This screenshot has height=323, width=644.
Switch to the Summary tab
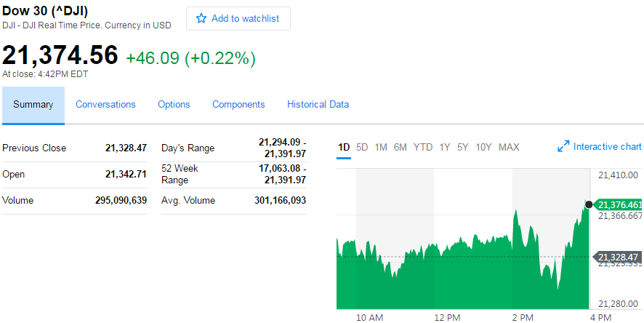[x=33, y=105]
